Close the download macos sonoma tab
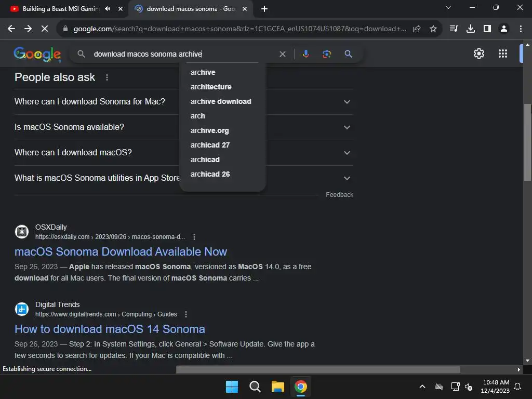The width and height of the screenshot is (532, 399). [x=245, y=9]
